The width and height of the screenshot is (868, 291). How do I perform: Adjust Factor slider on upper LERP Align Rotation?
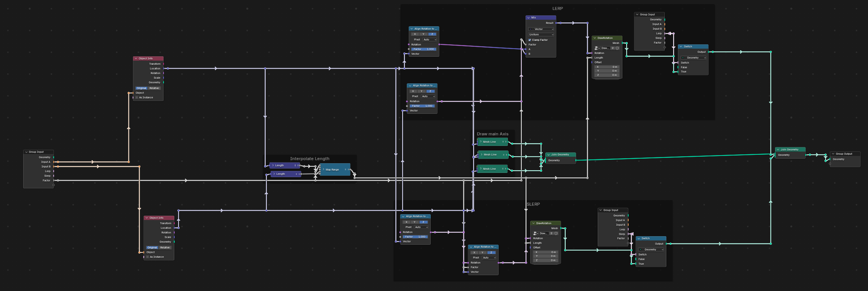[x=424, y=49]
